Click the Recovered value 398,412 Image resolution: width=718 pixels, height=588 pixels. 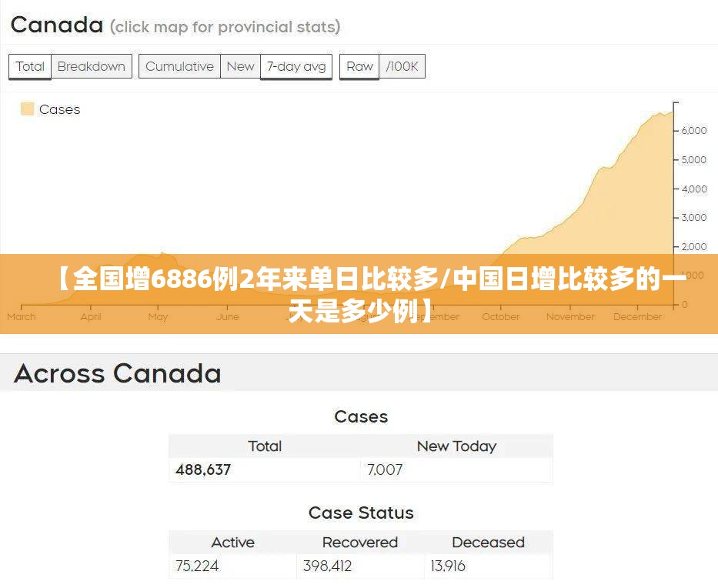[327, 566]
